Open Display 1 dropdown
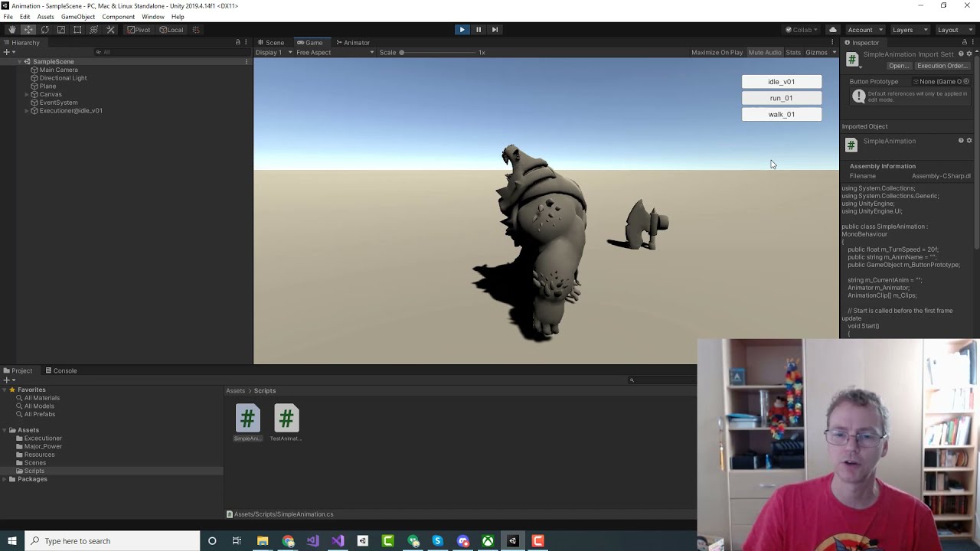The width and height of the screenshot is (980, 551). (x=274, y=52)
